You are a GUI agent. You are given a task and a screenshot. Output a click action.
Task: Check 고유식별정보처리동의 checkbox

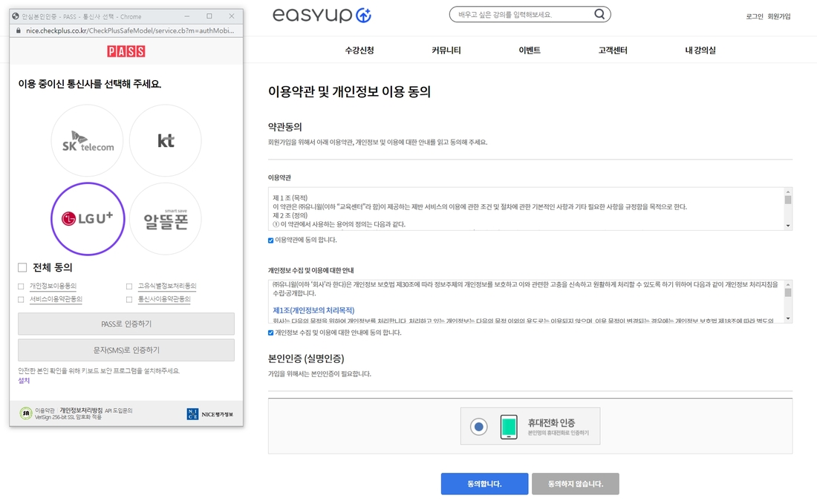(x=129, y=287)
